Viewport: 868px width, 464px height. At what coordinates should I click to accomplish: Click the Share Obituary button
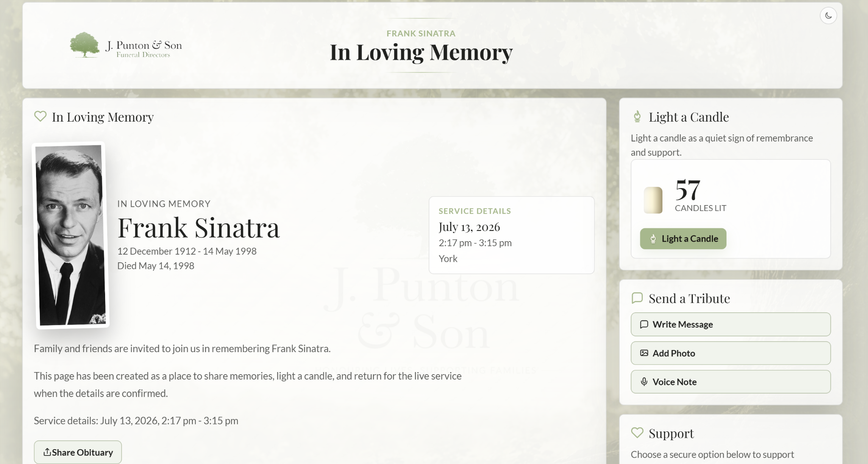[78, 452]
